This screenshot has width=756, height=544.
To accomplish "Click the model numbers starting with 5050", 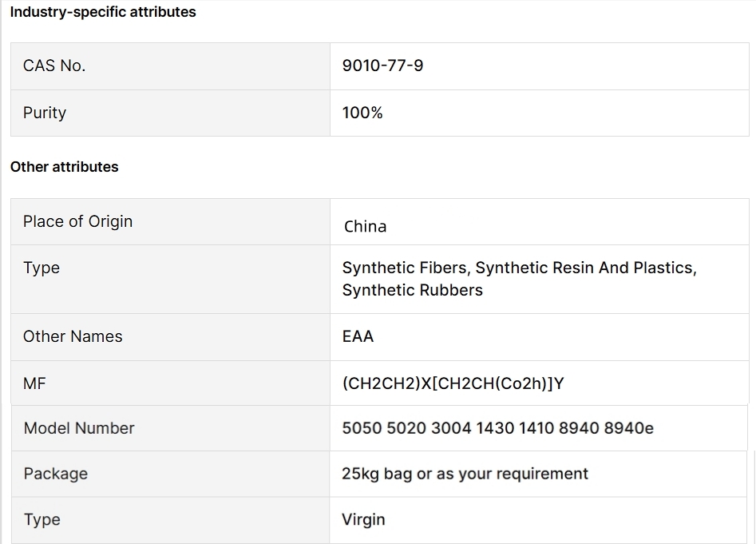I will click(497, 428).
